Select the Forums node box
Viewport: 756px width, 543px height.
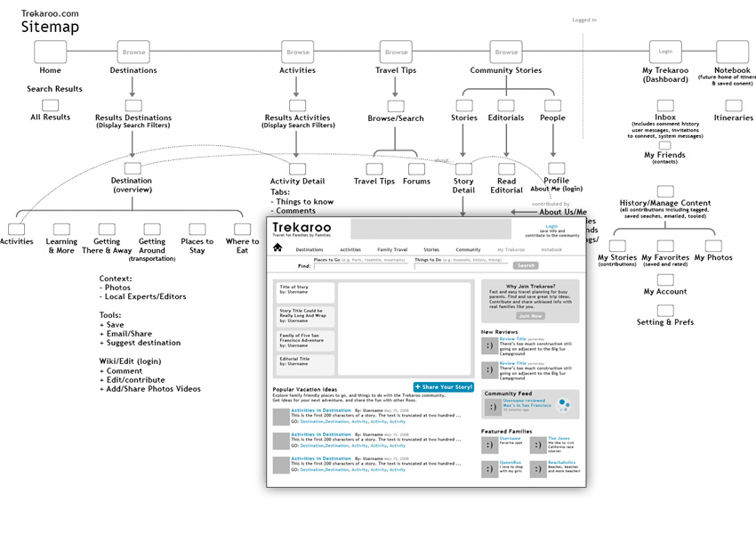[416, 169]
